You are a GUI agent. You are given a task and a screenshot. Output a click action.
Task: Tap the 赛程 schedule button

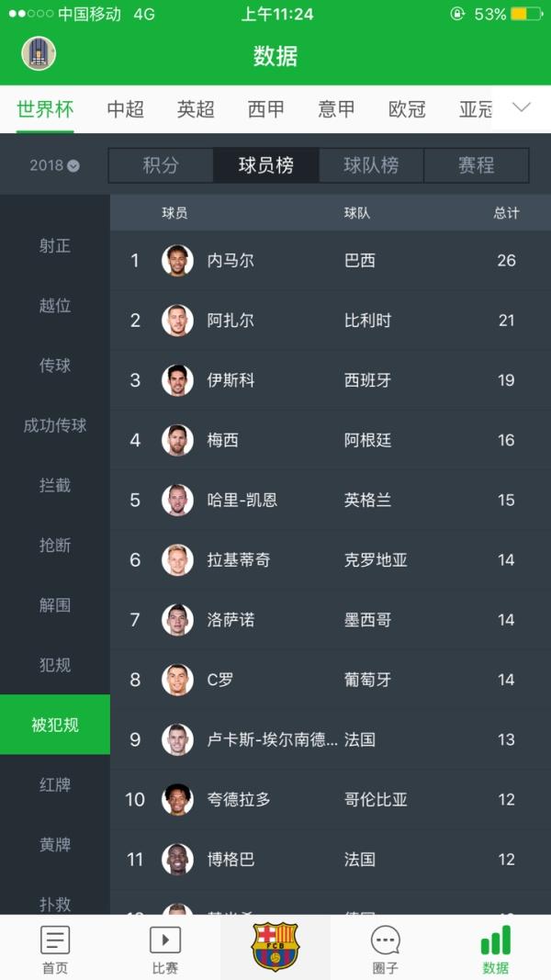tap(477, 165)
